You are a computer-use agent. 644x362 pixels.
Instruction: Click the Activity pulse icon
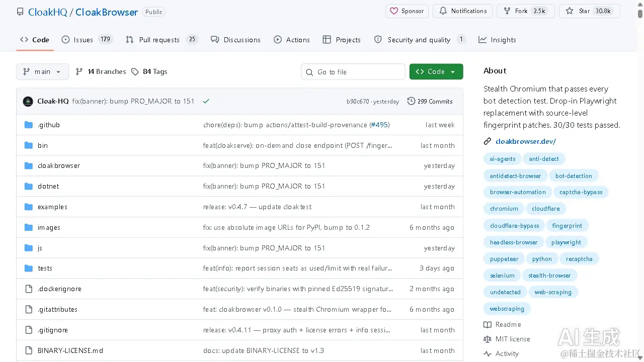(x=488, y=353)
